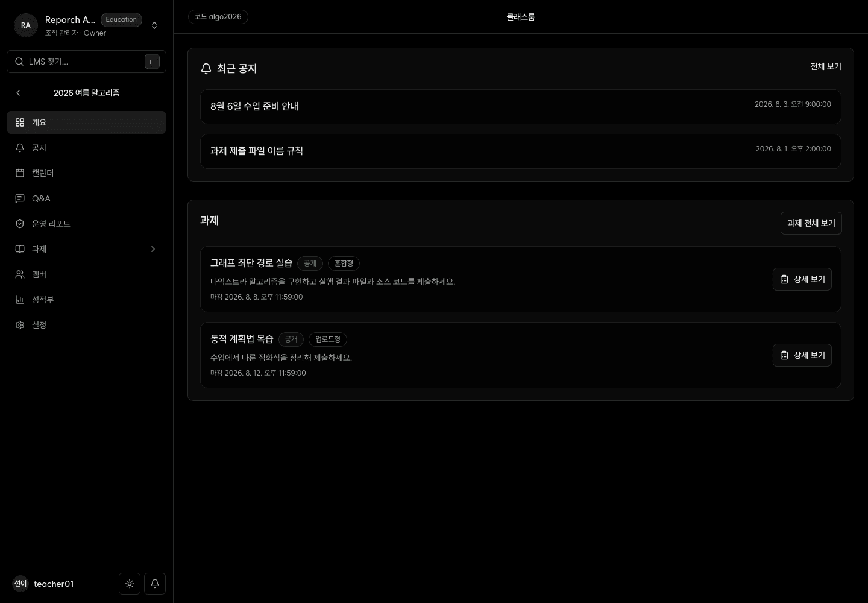868x603 pixels.
Task: Click the 혼합형 tag badge
Action: tap(344, 264)
